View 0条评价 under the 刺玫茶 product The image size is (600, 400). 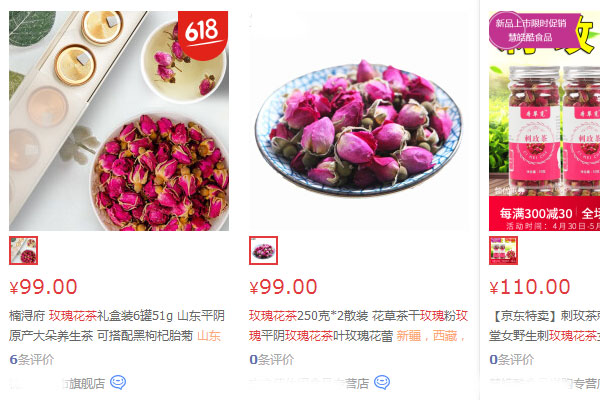pyautogui.click(x=511, y=359)
